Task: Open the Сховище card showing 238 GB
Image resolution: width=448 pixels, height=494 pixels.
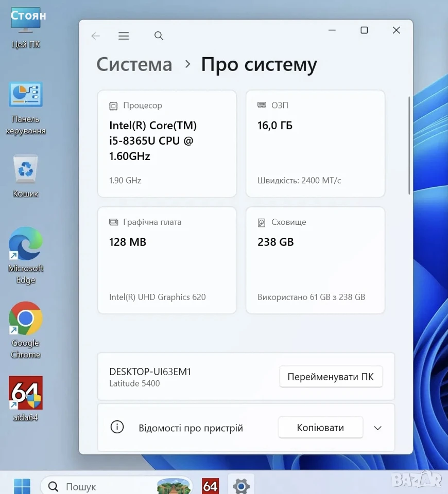Action: (x=315, y=260)
